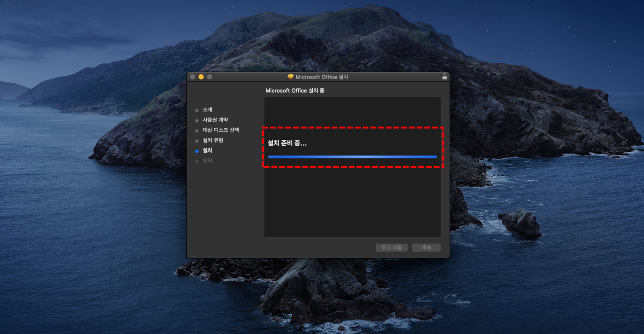Click the disabled grey zoom button of the installer
644x334 pixels.
point(209,77)
